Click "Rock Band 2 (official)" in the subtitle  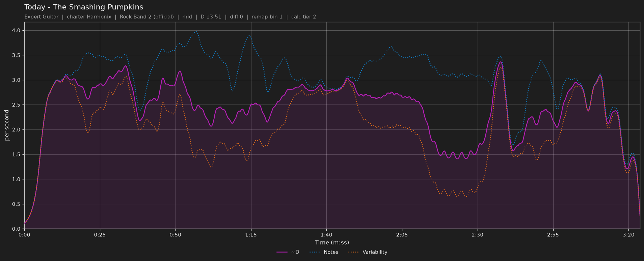tap(147, 17)
